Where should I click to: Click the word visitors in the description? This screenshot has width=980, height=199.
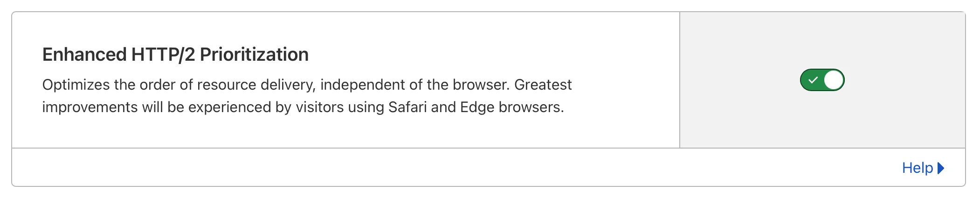(320, 107)
